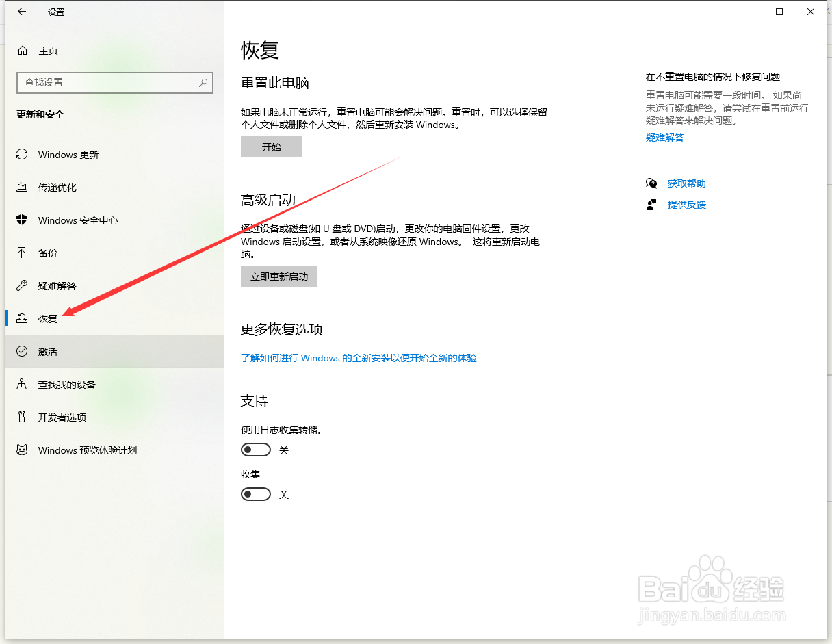This screenshot has height=644, width=832.
Task: Click the 开始 reset button
Action: click(x=272, y=147)
